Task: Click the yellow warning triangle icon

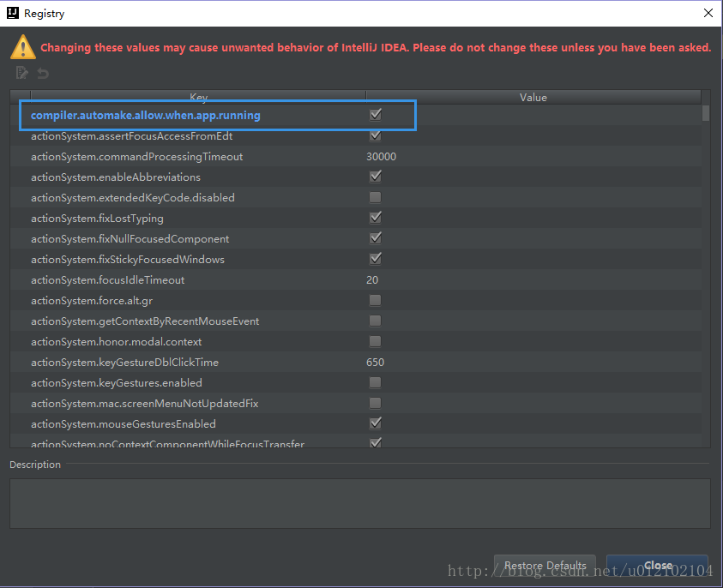Action: (x=23, y=47)
